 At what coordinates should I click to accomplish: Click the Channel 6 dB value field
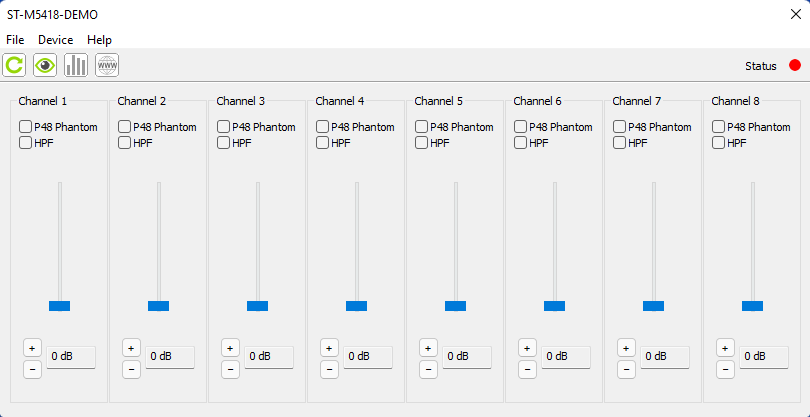click(566, 357)
